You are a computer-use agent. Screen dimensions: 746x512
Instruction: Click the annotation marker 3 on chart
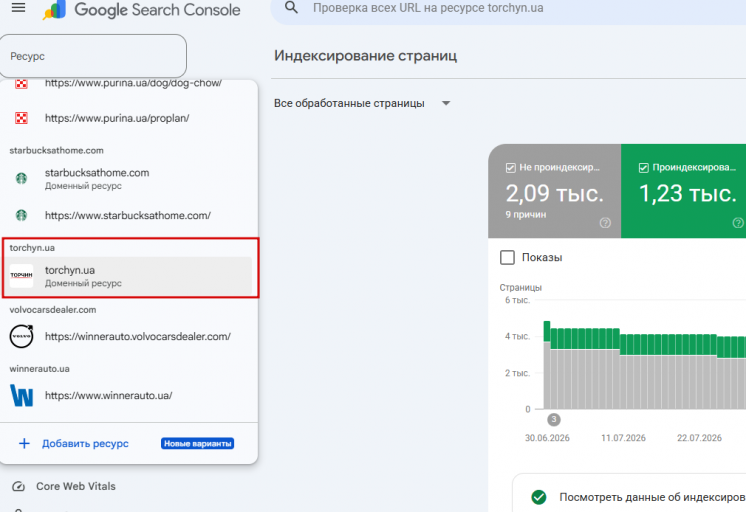[553, 420]
